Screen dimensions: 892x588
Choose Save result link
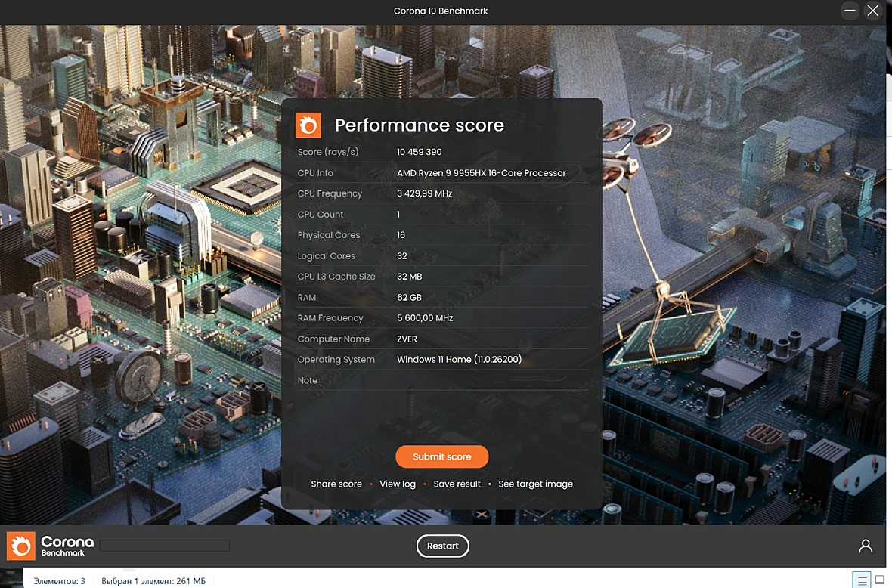tap(457, 484)
